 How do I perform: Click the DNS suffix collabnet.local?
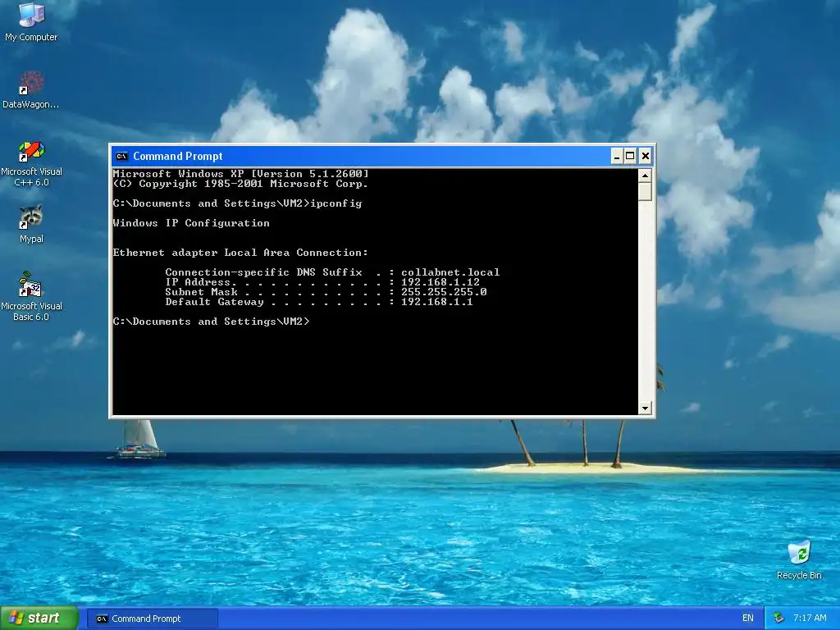coord(450,272)
